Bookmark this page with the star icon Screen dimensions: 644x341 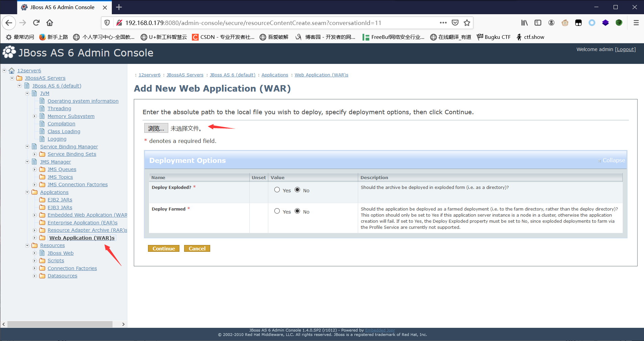click(467, 23)
